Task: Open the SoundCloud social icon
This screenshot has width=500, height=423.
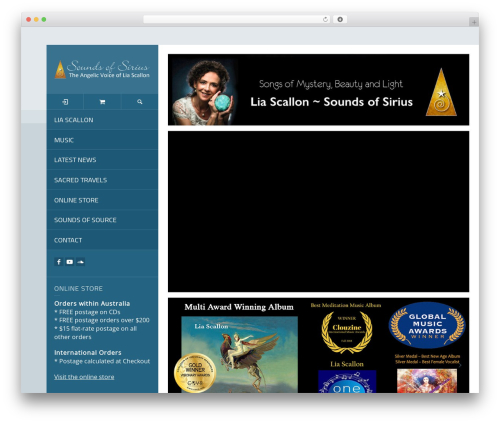Action: 80,262
